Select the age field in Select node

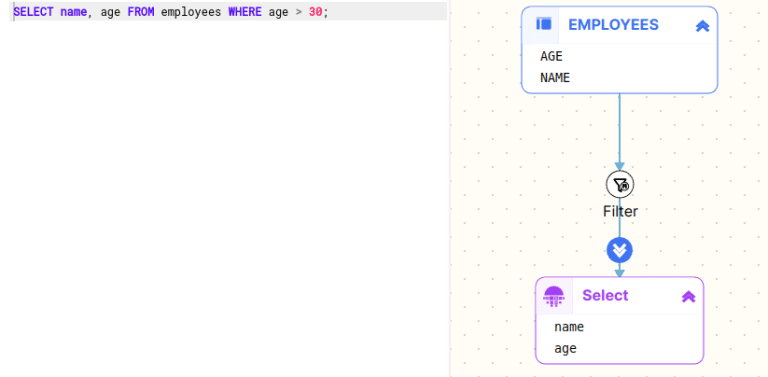[x=565, y=349]
